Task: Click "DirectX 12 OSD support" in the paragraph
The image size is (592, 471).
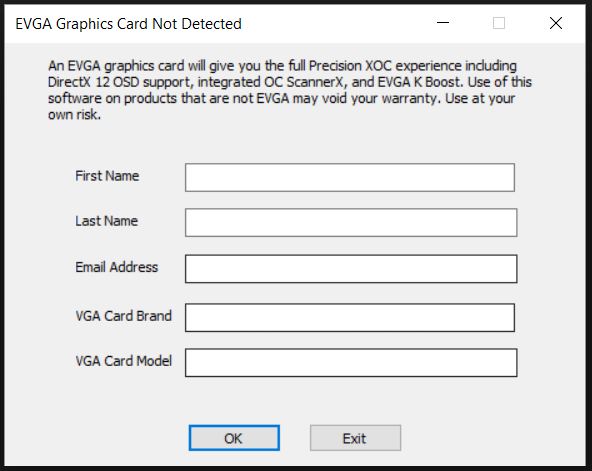Action: pyautogui.click(x=120, y=82)
